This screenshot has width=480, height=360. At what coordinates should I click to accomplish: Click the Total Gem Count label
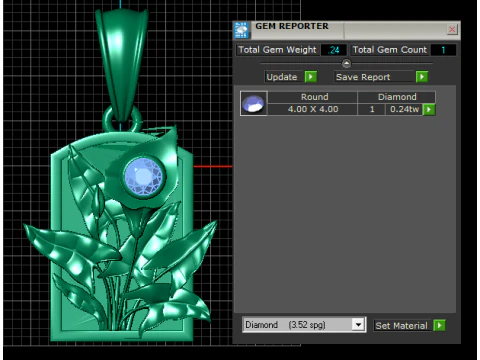click(390, 50)
